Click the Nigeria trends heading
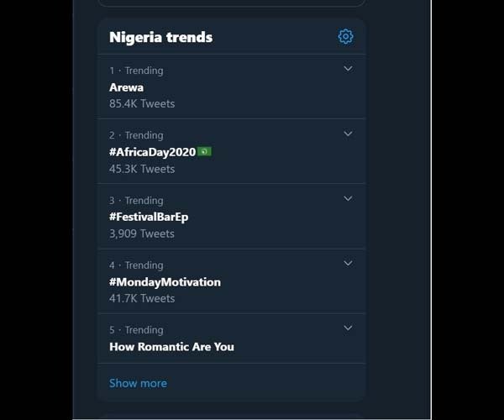Screen dimensions: 504x420 pos(160,37)
